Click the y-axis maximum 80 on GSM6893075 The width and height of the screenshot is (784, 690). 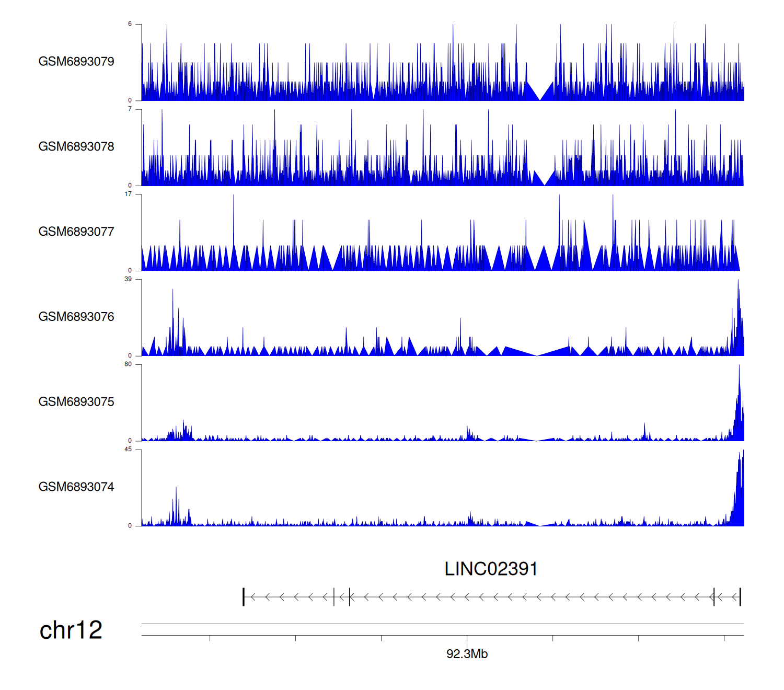tap(128, 364)
